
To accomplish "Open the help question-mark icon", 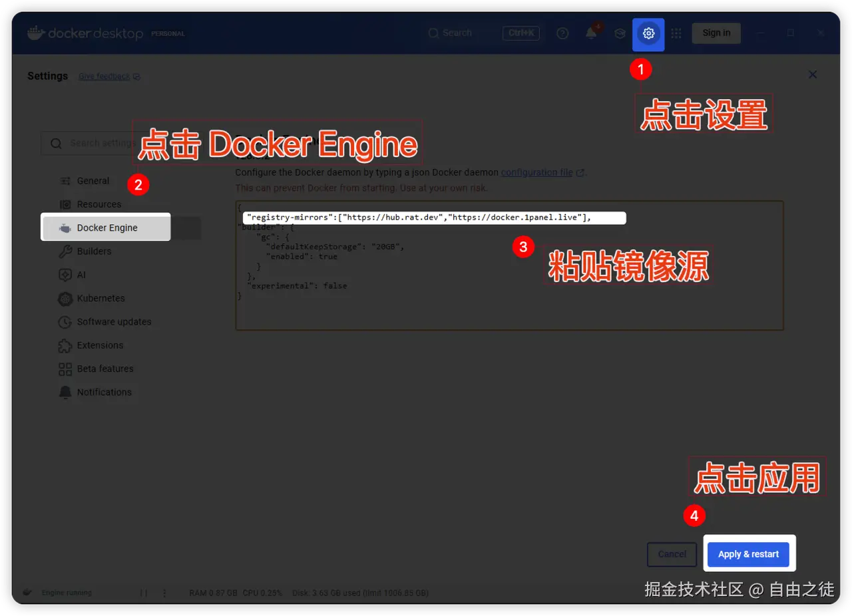I will point(562,33).
